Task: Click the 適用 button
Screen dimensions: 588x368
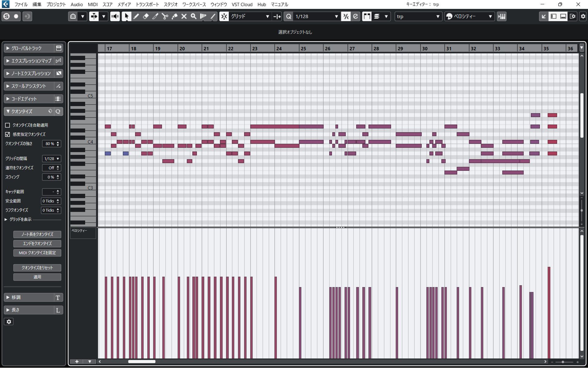Action: (37, 277)
